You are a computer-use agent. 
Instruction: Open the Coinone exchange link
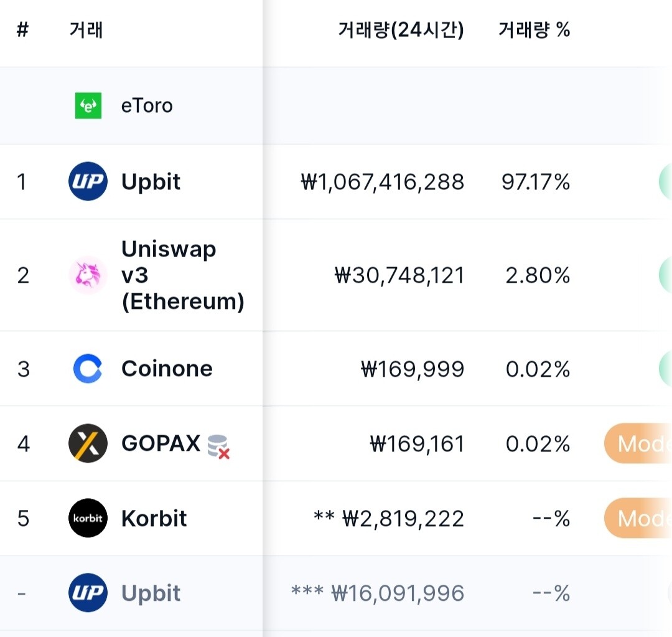[167, 369]
